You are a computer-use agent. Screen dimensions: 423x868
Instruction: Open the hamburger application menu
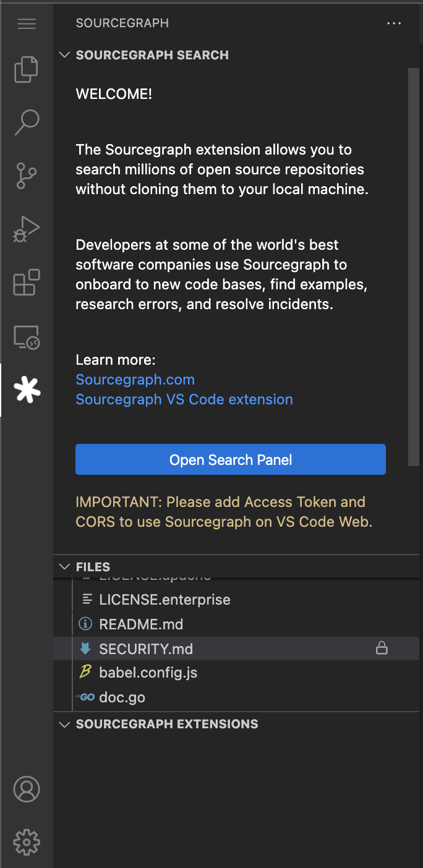27,23
